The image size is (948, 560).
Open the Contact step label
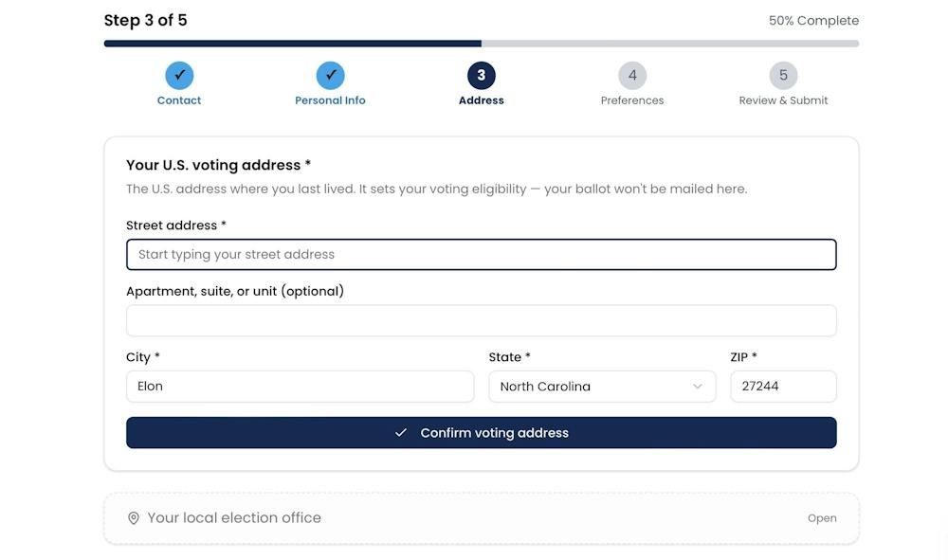point(179,100)
